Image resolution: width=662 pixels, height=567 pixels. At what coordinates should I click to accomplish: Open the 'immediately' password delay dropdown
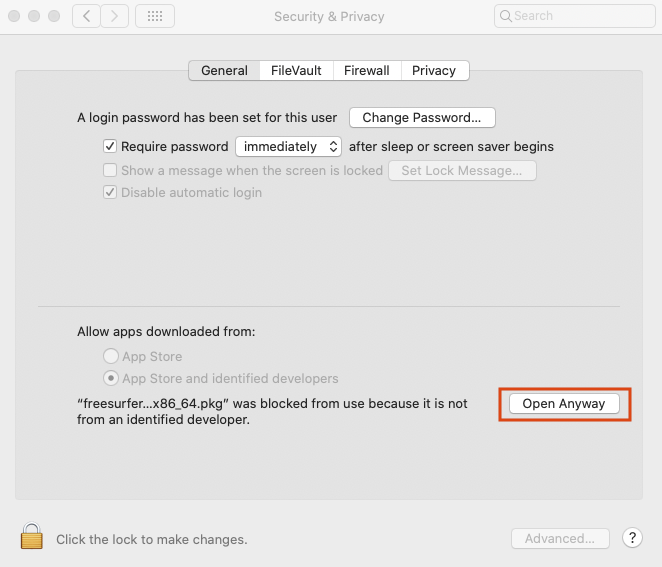[288, 146]
